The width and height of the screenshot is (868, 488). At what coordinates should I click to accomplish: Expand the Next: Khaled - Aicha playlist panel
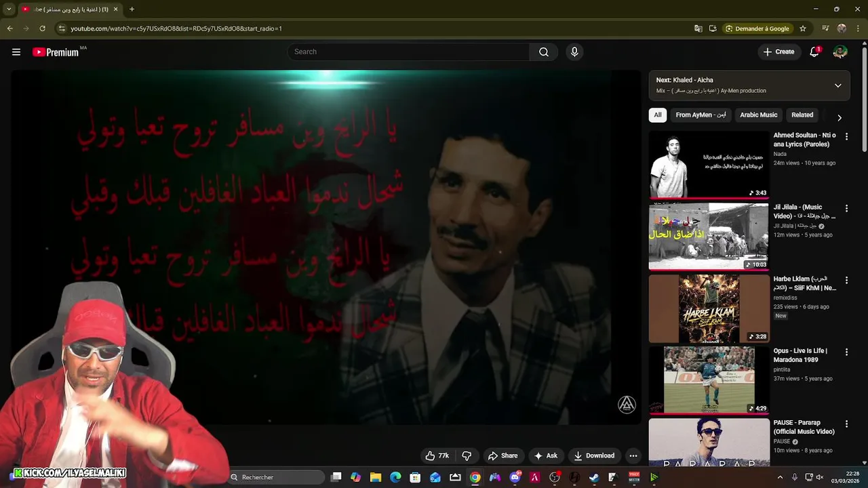click(x=837, y=85)
